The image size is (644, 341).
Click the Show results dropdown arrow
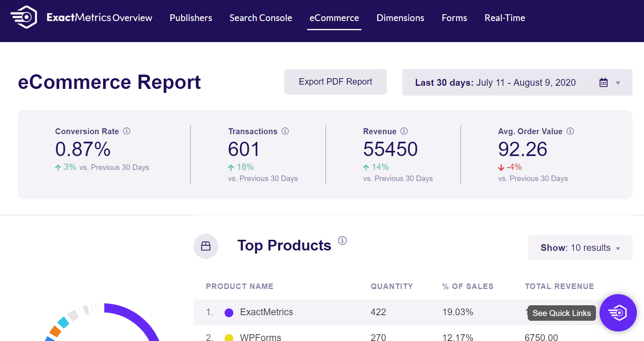618,249
